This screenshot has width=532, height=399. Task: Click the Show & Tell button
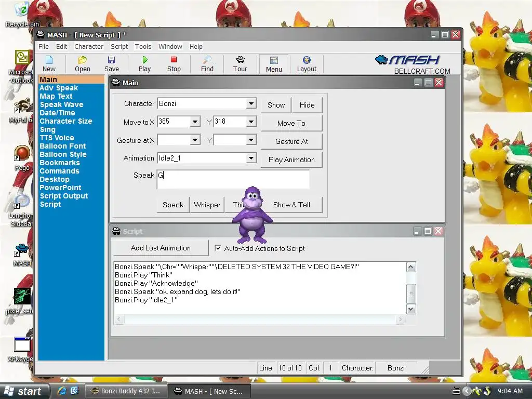[x=295, y=205]
